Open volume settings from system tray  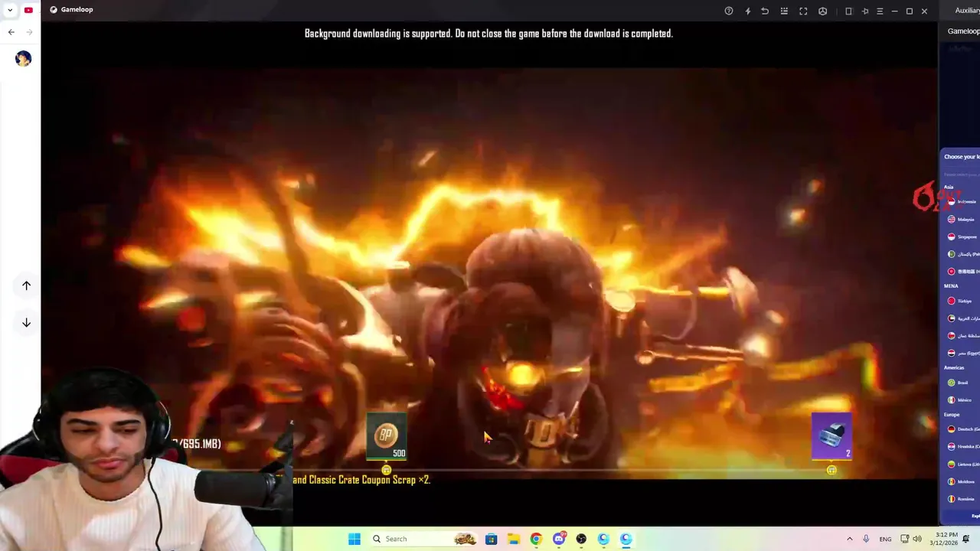click(x=917, y=539)
